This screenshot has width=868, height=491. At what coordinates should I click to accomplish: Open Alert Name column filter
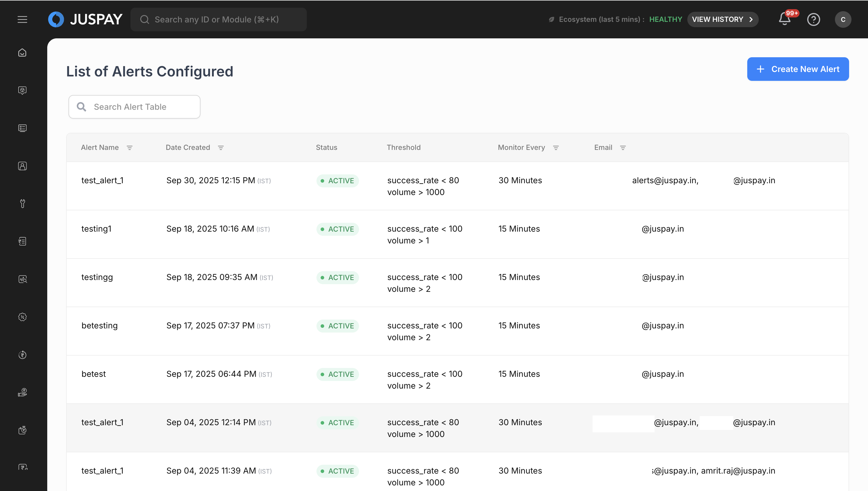click(130, 148)
